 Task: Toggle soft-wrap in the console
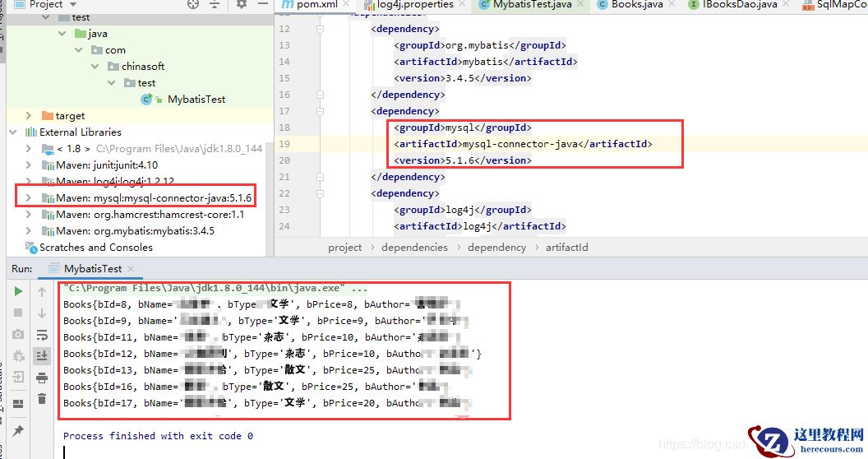point(42,335)
